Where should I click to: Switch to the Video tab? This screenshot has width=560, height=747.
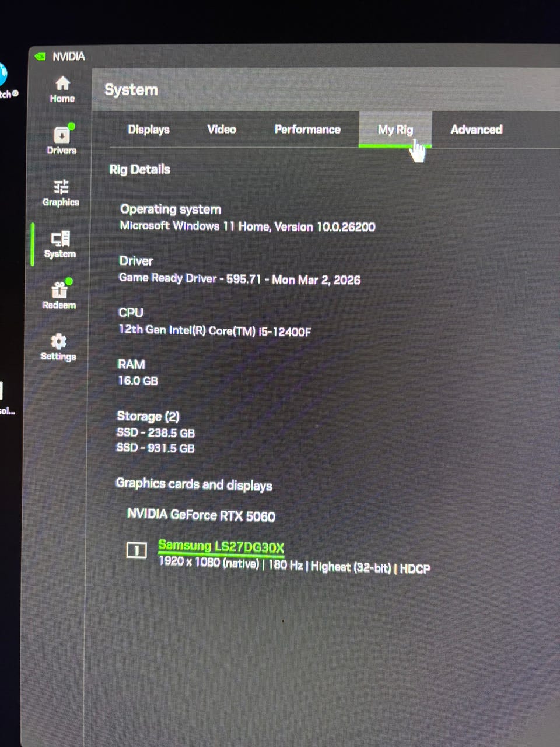pyautogui.click(x=222, y=130)
